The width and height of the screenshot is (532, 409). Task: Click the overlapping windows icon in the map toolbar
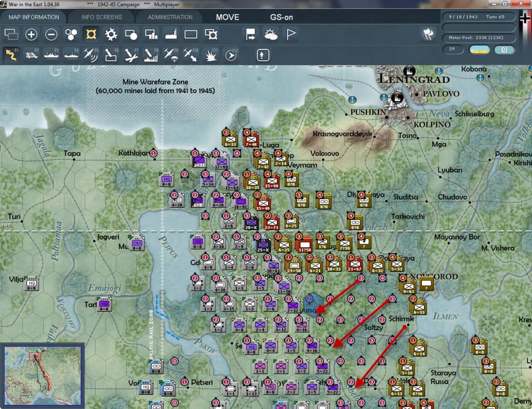click(11, 34)
